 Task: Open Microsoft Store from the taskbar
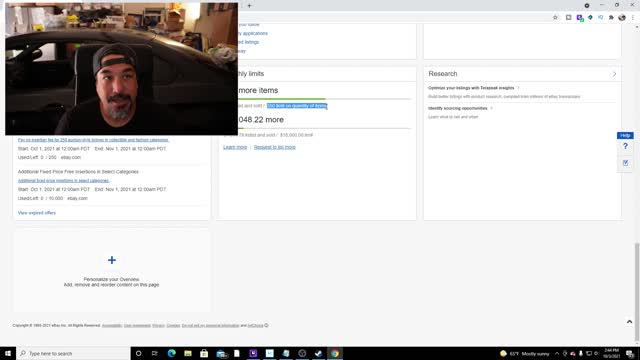[204, 353]
